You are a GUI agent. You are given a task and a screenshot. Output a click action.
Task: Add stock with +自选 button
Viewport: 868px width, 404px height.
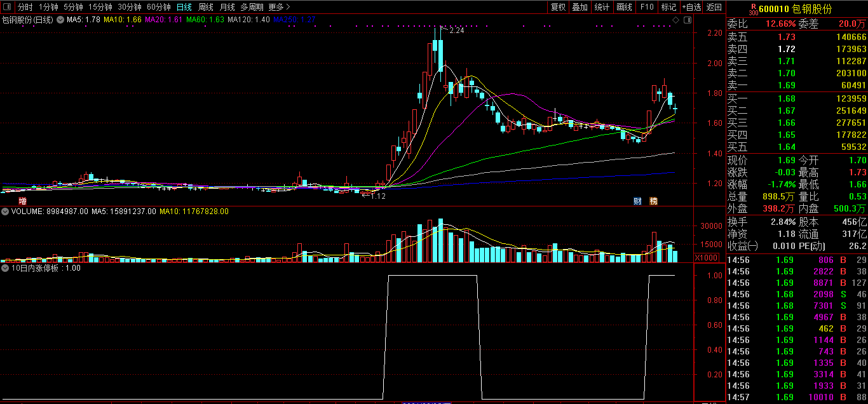click(691, 7)
